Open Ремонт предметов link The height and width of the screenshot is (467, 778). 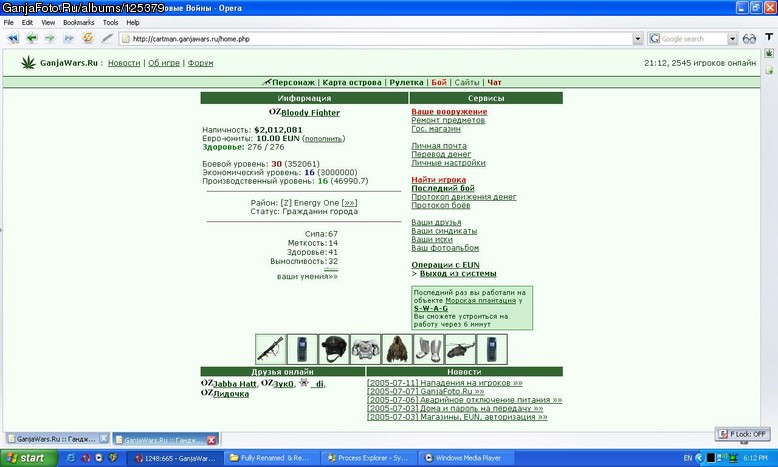pos(448,120)
